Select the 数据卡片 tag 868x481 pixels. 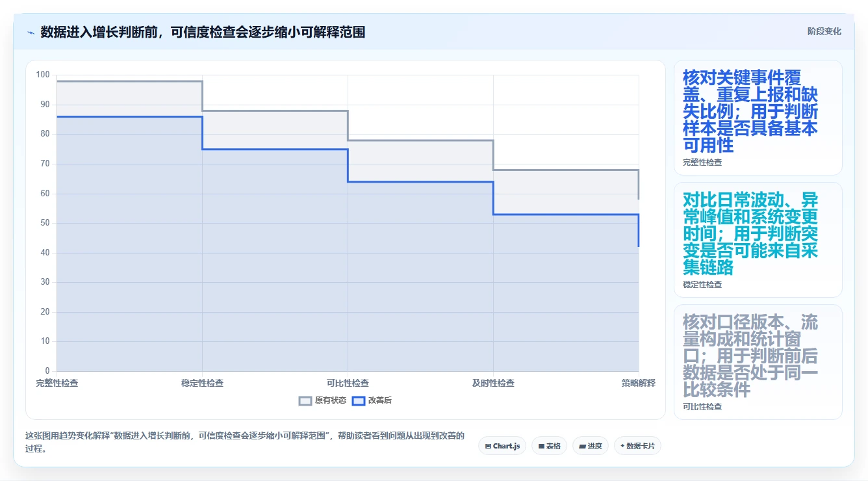pos(637,446)
